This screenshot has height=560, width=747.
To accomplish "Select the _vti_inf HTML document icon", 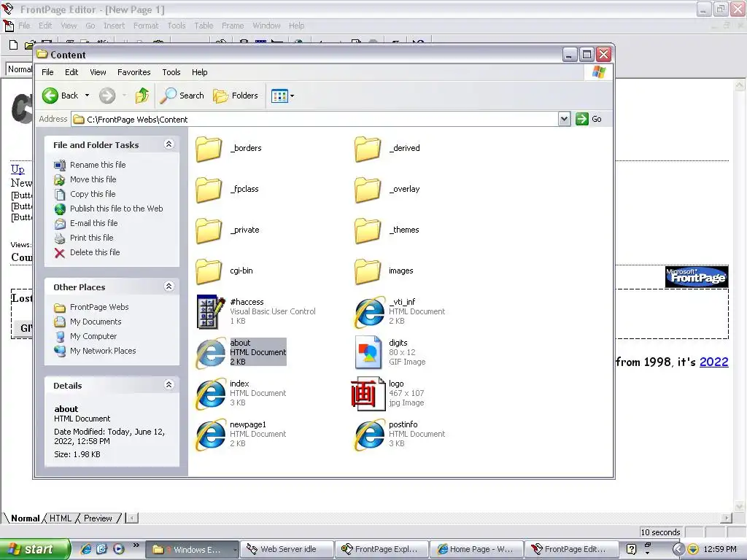I will [369, 312].
